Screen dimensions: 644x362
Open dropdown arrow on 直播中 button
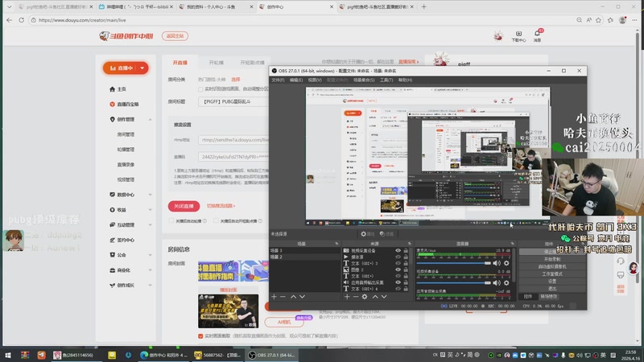click(x=142, y=68)
